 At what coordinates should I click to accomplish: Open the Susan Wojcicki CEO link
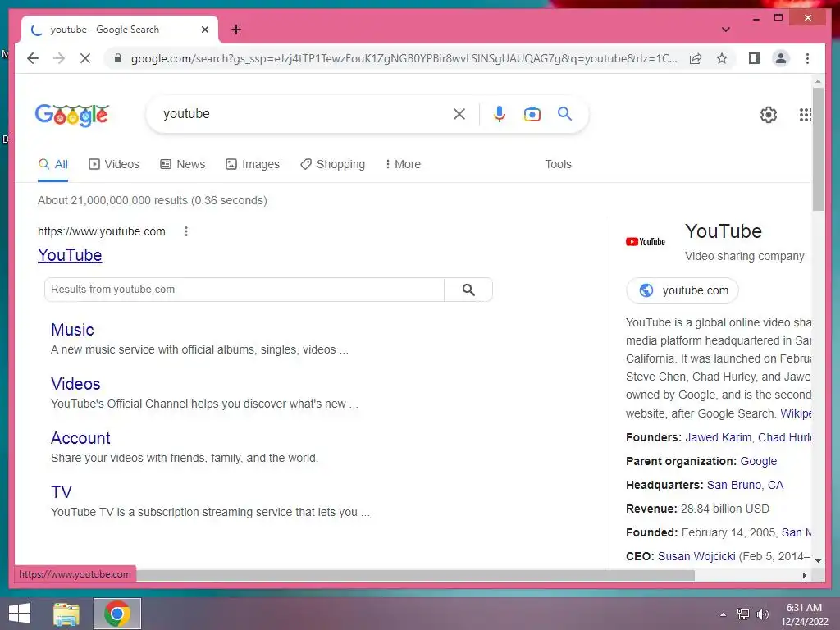pos(696,556)
